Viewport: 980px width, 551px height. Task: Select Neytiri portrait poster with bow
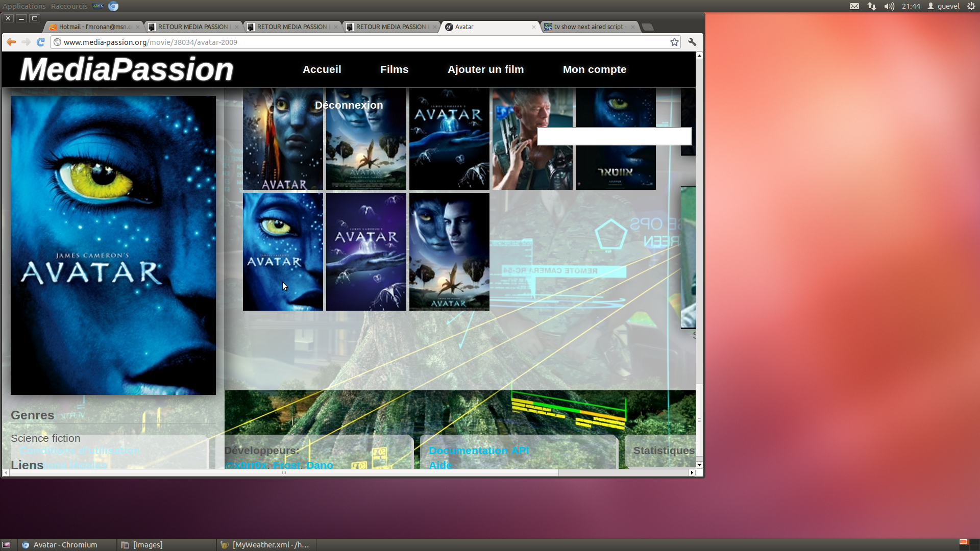point(283,139)
